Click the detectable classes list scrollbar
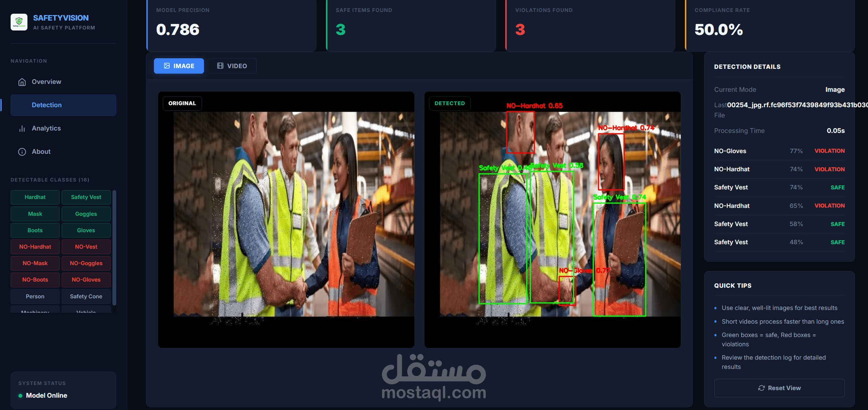 pyautogui.click(x=114, y=247)
